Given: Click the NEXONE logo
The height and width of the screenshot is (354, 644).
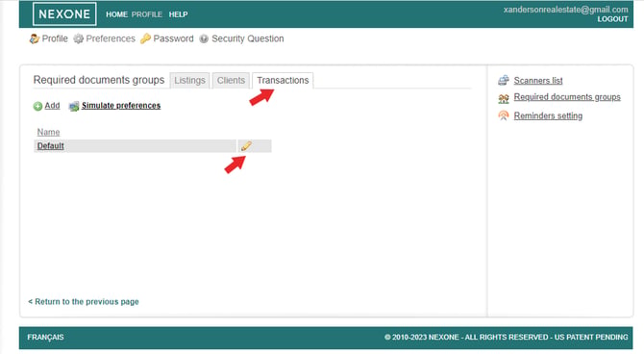Looking at the screenshot, I should [64, 14].
